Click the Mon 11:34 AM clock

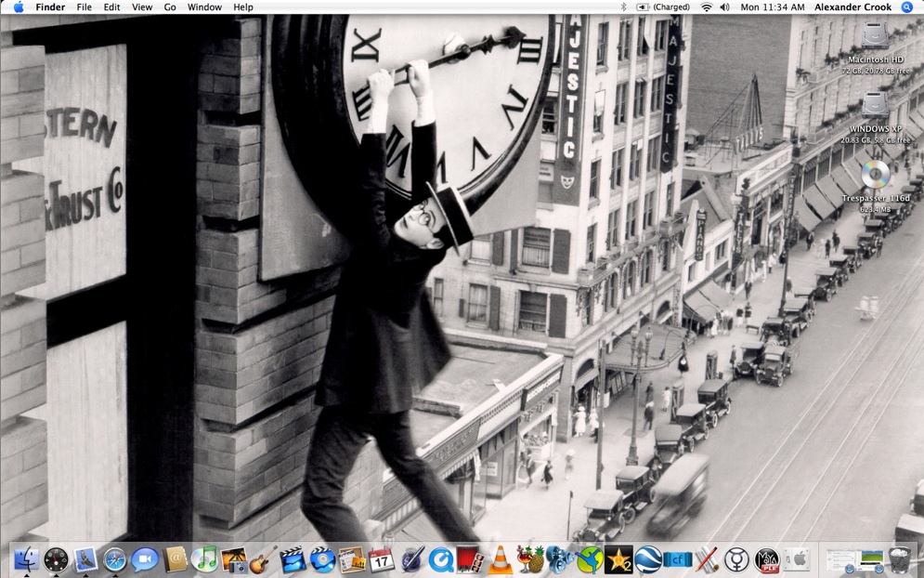point(772,7)
